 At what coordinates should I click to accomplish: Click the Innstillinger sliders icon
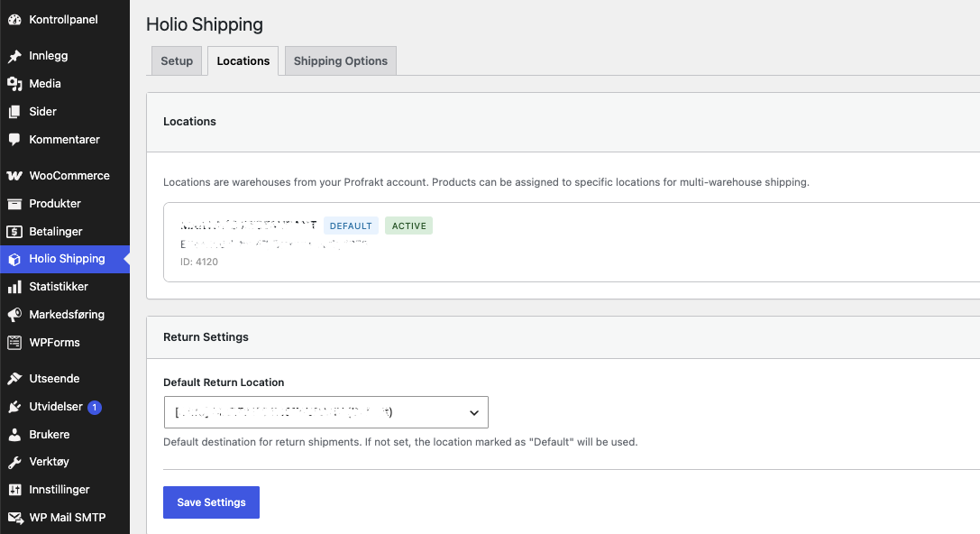14,490
